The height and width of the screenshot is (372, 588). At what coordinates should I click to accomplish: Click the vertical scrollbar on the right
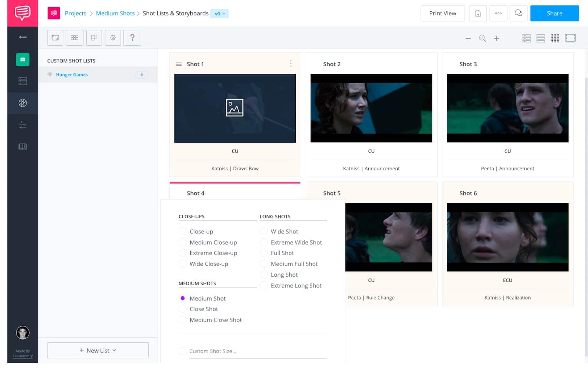pos(586,217)
